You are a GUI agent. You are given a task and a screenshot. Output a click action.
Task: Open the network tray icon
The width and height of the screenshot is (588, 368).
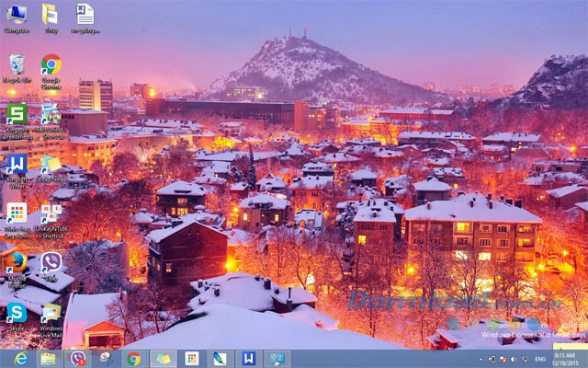pos(525,360)
